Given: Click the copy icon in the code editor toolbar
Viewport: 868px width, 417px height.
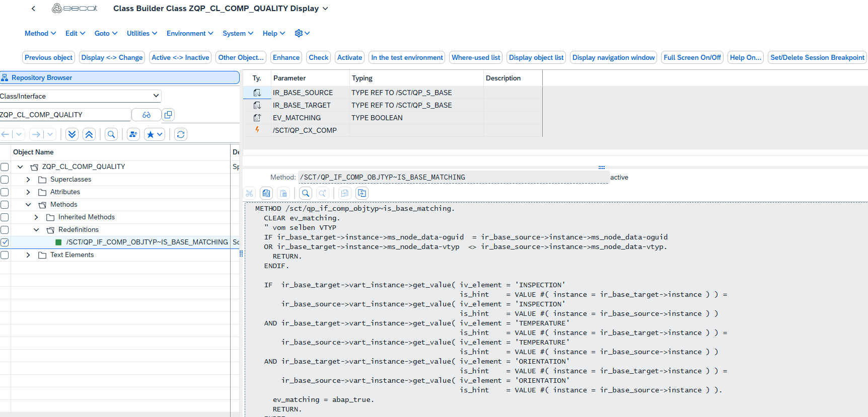Looking at the screenshot, I should [266, 193].
